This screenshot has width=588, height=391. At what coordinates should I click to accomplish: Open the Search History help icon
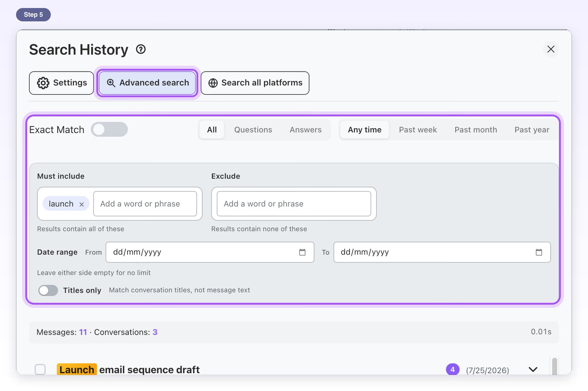click(141, 49)
